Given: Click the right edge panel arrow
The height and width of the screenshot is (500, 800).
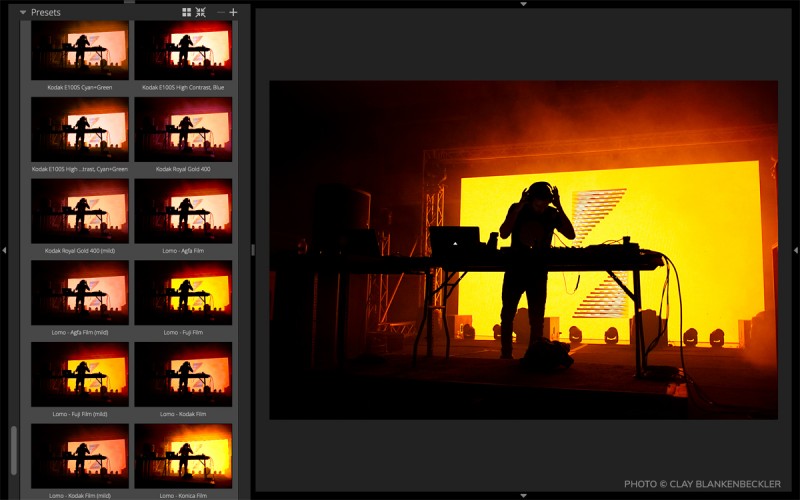Looking at the screenshot, I should click(x=796, y=250).
